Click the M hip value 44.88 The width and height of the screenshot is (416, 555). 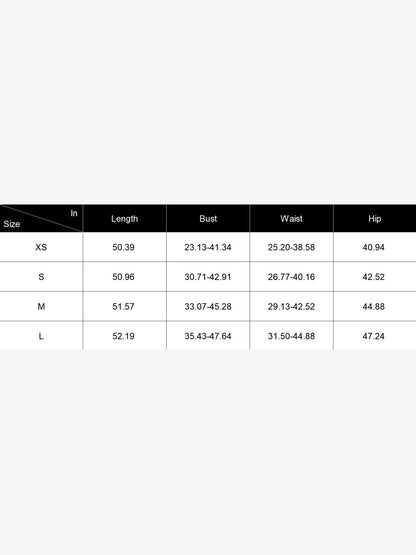[374, 307]
